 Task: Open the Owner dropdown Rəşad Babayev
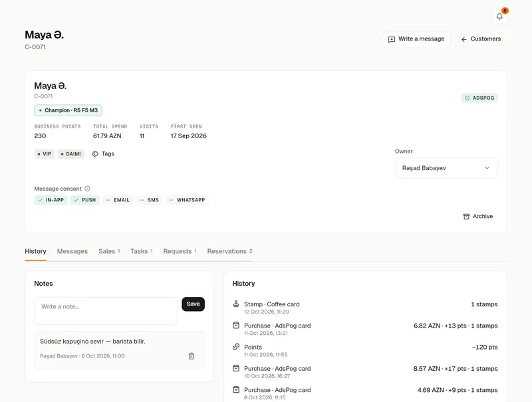click(446, 168)
